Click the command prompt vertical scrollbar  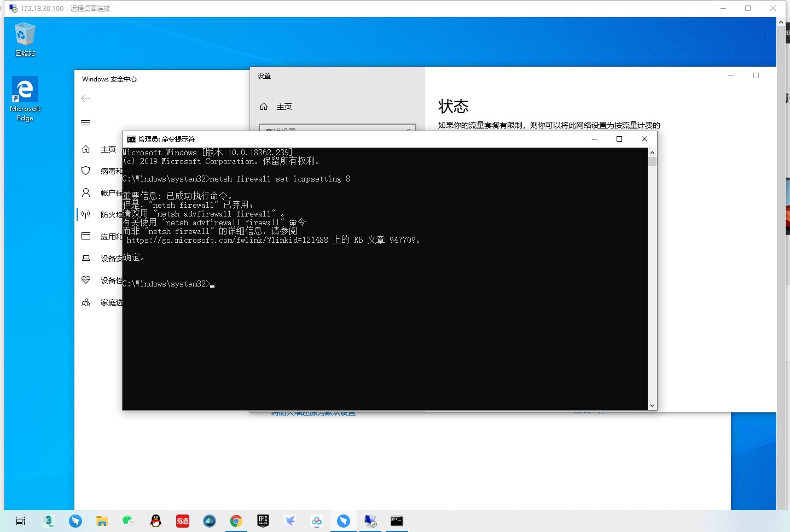(x=652, y=279)
